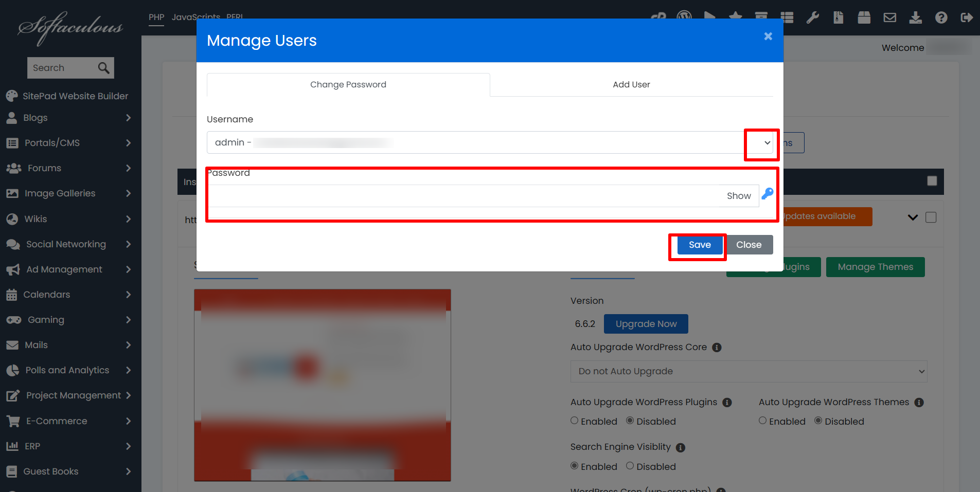Click the Softaculous logo
The image size is (980, 492).
(x=70, y=28)
